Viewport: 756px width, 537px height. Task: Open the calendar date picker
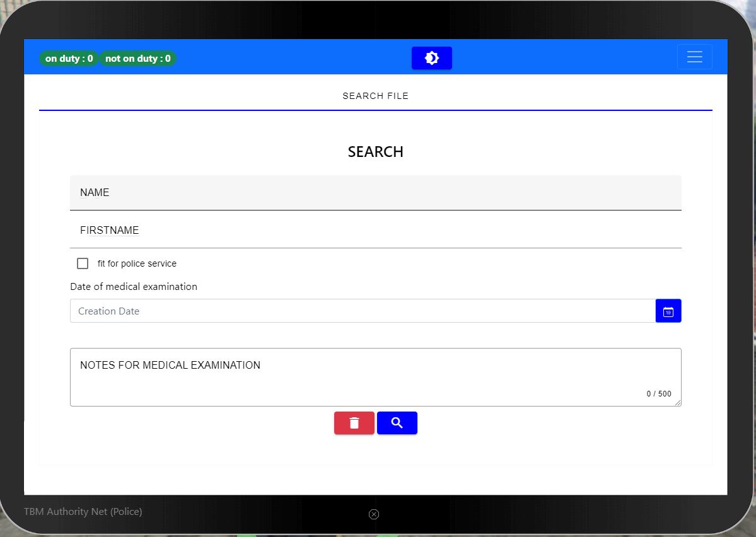[668, 311]
